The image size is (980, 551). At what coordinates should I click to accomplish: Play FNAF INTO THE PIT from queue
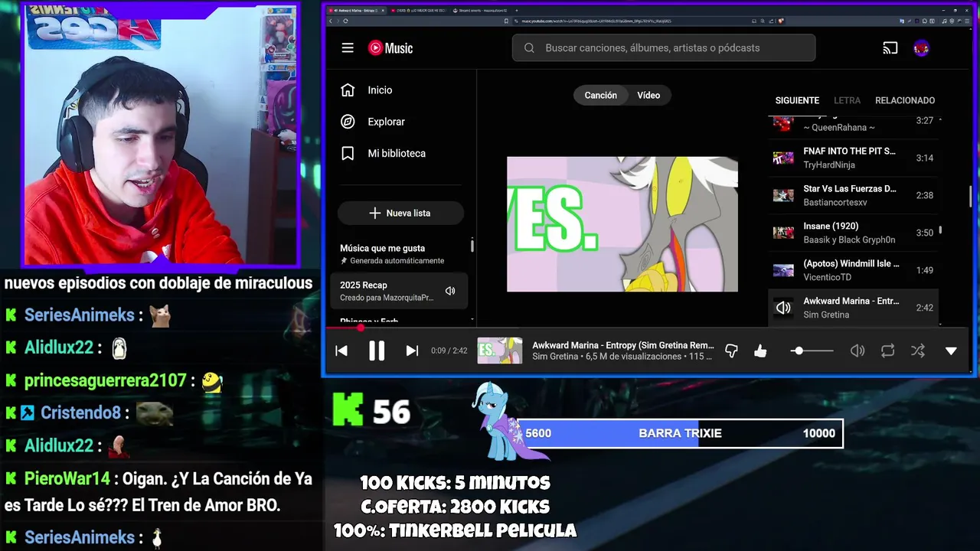[x=853, y=158]
